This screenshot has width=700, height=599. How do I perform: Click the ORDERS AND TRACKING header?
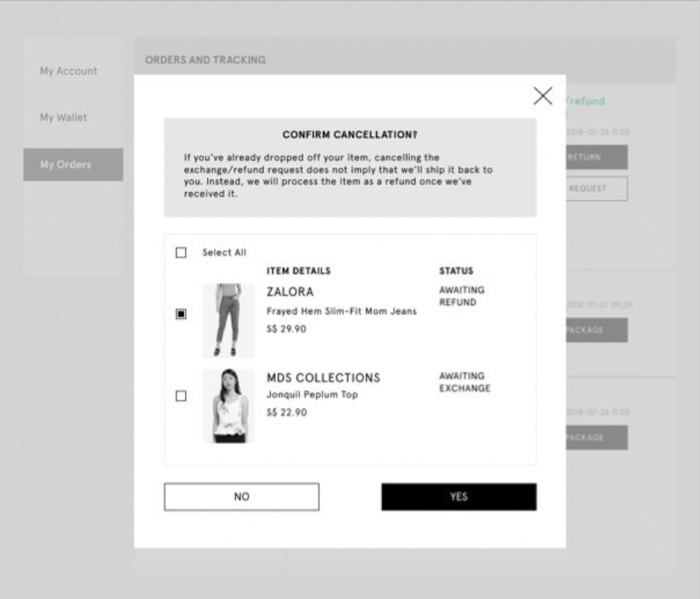pyautogui.click(x=204, y=59)
